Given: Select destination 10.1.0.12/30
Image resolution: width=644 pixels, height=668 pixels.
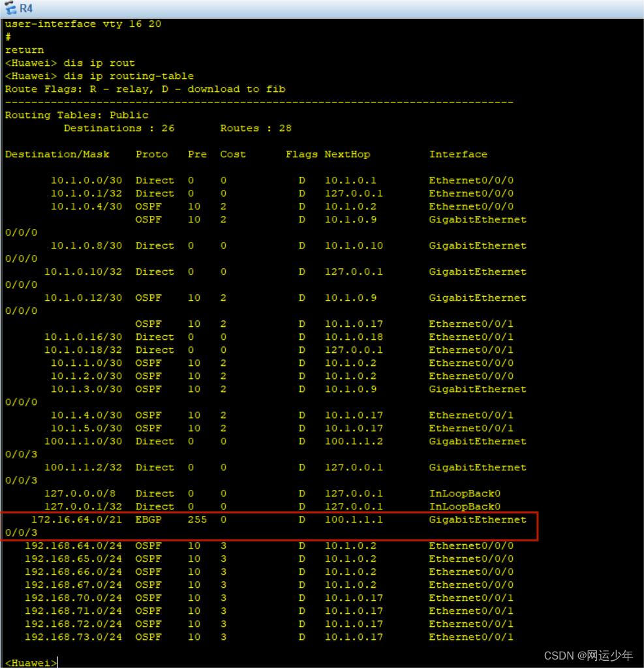Looking at the screenshot, I should point(83,297).
